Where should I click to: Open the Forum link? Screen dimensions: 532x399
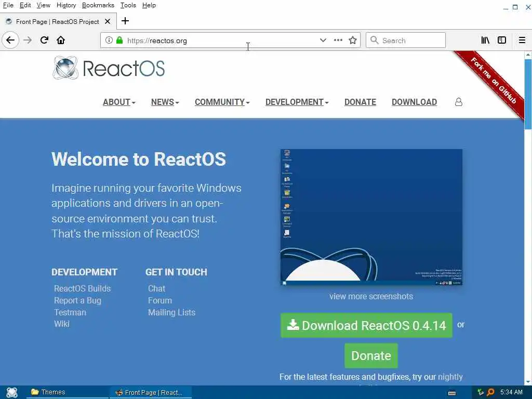160,300
